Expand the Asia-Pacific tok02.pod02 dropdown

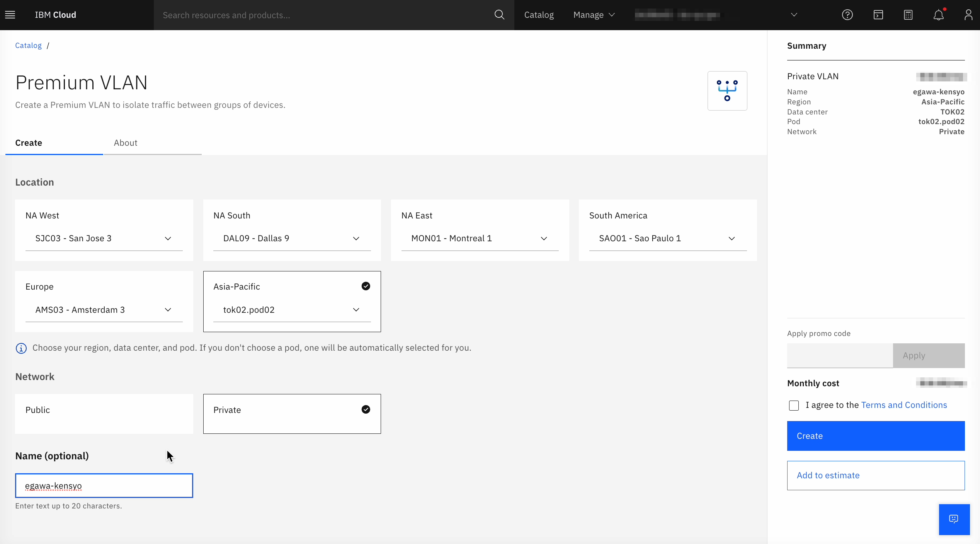[x=292, y=310]
